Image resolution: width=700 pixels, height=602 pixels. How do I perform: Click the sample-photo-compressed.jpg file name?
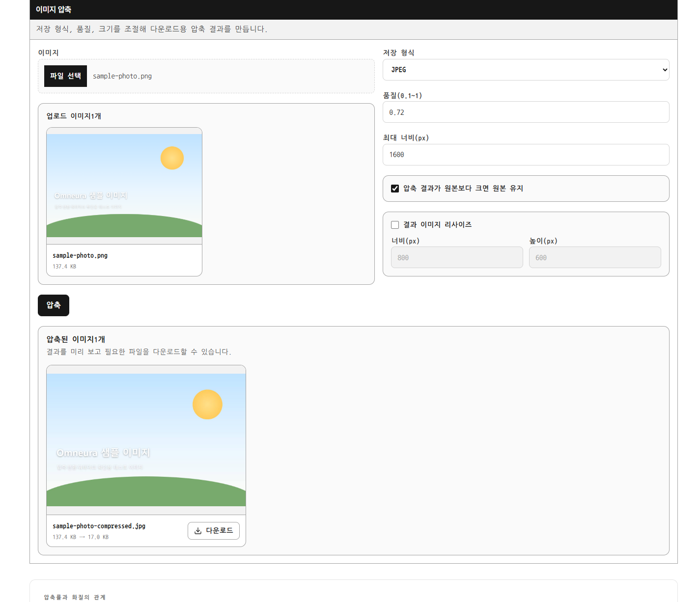[x=99, y=526]
